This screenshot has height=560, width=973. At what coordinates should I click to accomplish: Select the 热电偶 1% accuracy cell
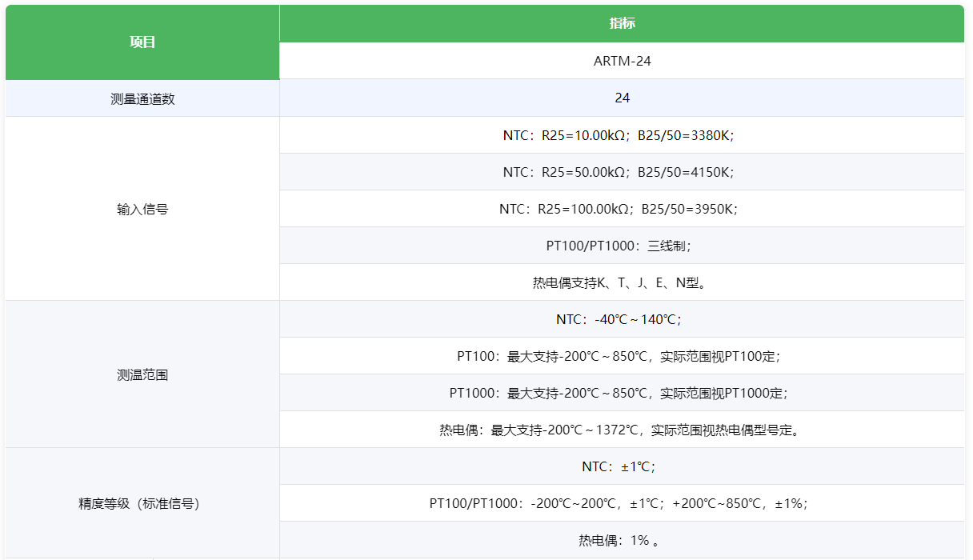[622, 540]
